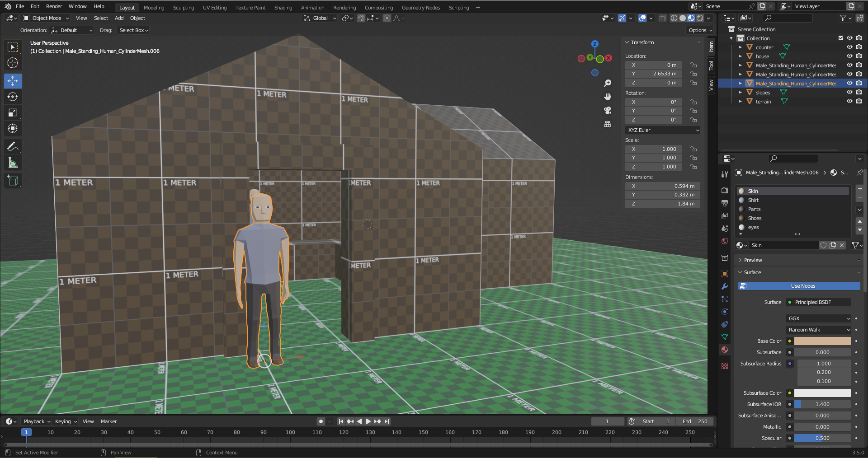868x458 pixels.
Task: Choose the Annotate pencil tool
Action: pyautogui.click(x=13, y=147)
